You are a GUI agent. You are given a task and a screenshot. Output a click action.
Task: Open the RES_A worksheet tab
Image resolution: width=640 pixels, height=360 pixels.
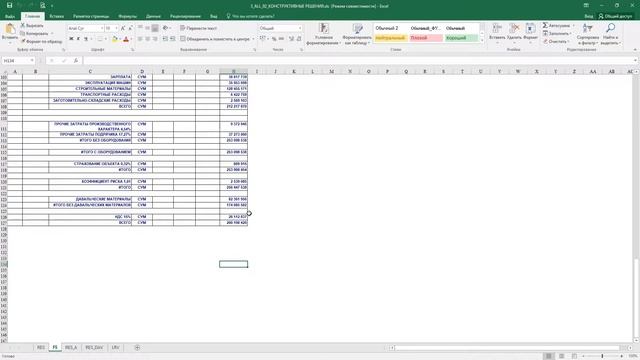71,347
